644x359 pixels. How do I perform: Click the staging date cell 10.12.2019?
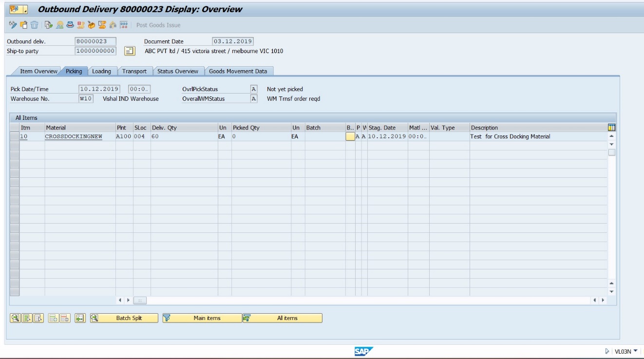click(387, 136)
